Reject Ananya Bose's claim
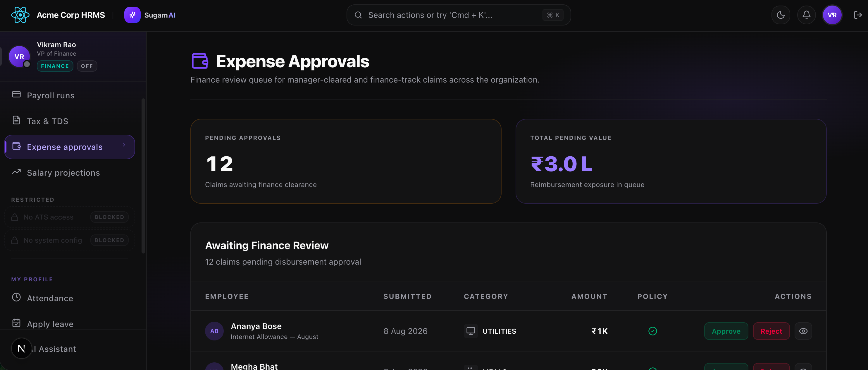 771,331
